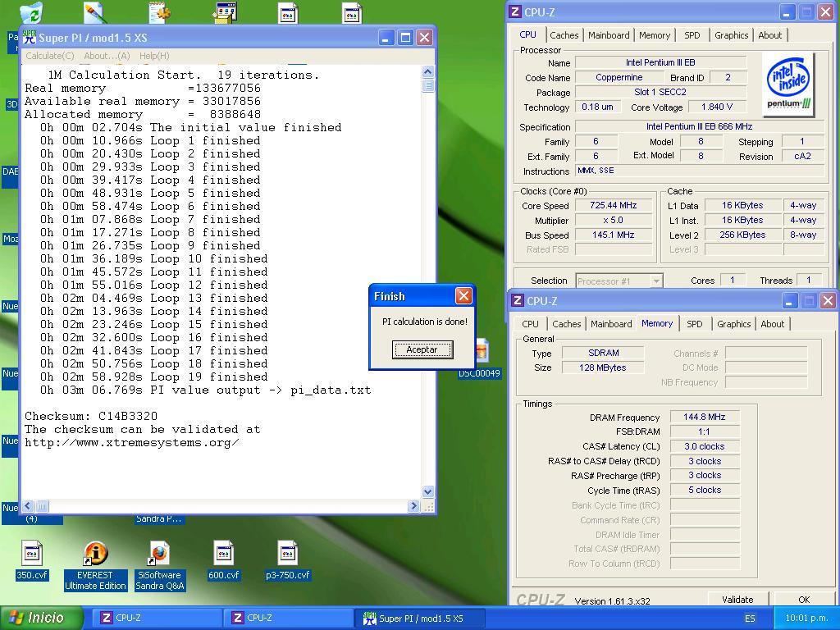The image size is (840, 630).
Task: Switch to Mainboard tab in lower CPU-Z
Action: coord(611,324)
